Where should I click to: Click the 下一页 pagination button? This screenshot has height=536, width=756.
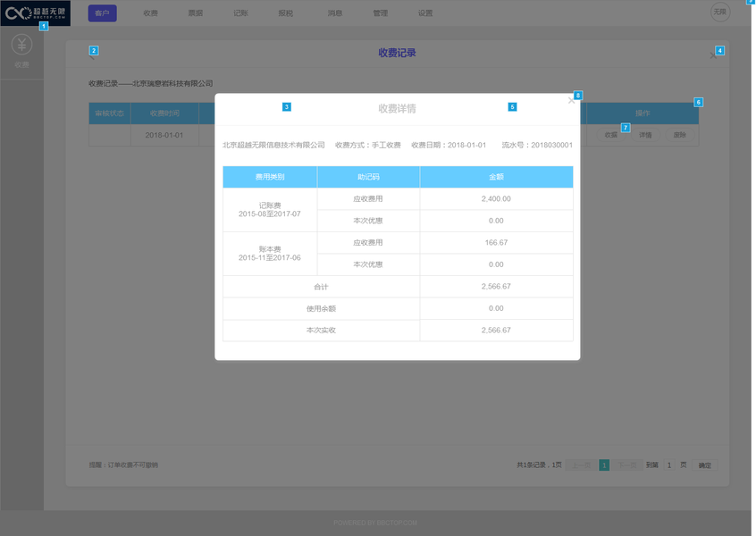click(x=627, y=465)
